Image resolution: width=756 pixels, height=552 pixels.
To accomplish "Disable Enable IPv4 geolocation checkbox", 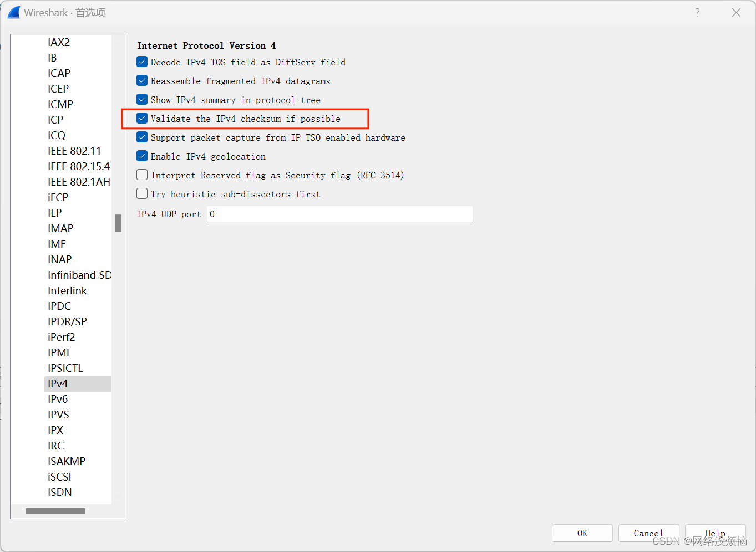I will pos(142,156).
